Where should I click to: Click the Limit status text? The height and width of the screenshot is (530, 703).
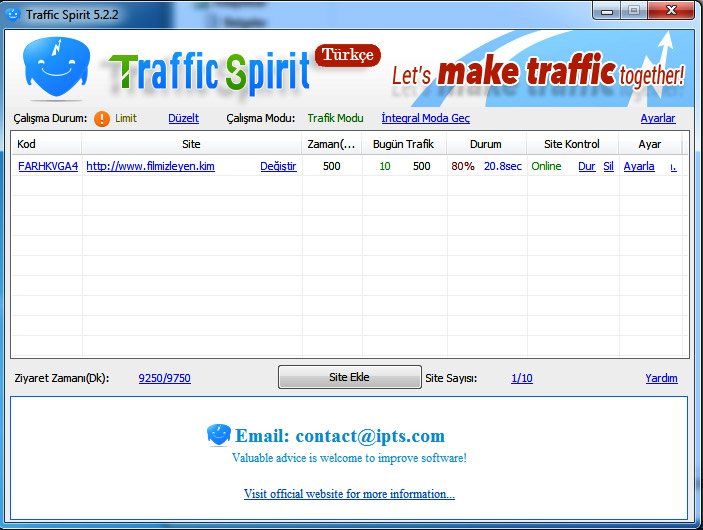(x=126, y=118)
